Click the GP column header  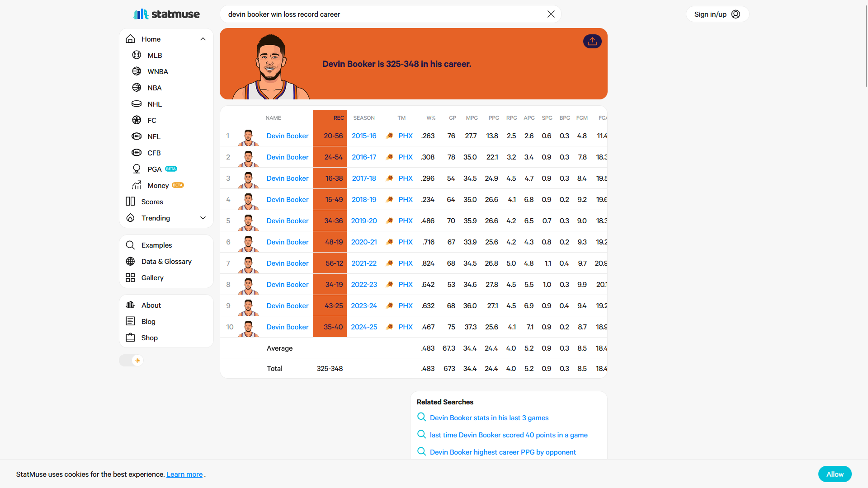click(452, 118)
